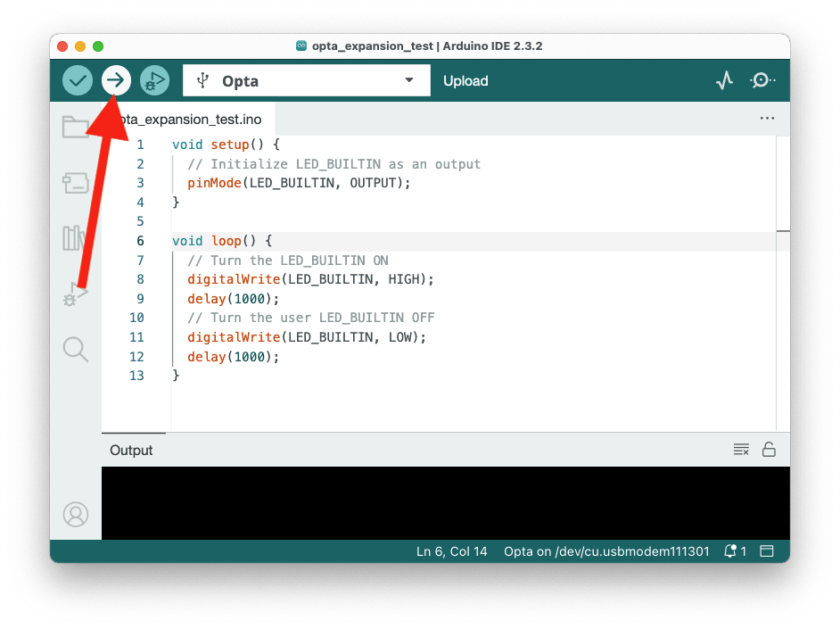Click the Upload arrow button
Screen dimensions: 840x629
point(116,80)
